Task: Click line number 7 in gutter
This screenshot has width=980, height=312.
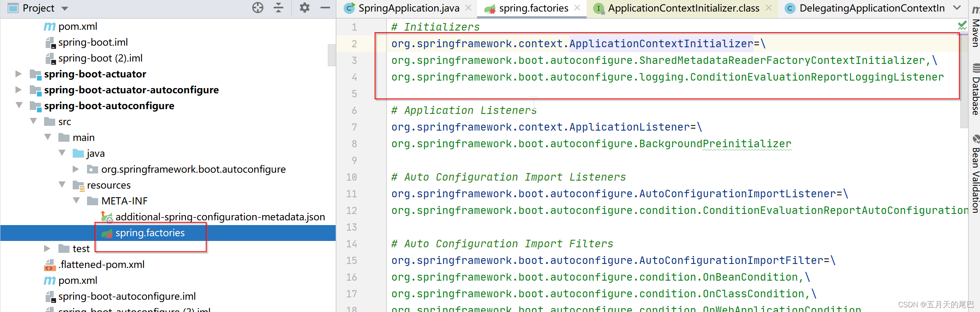Action: click(354, 127)
